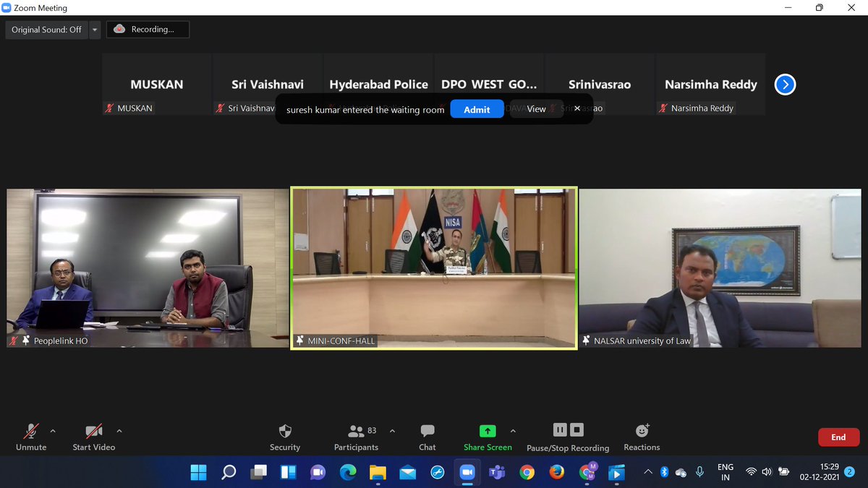Open the Wi-Fi network tray icon
Screen dimensions: 868x488
click(x=751, y=472)
